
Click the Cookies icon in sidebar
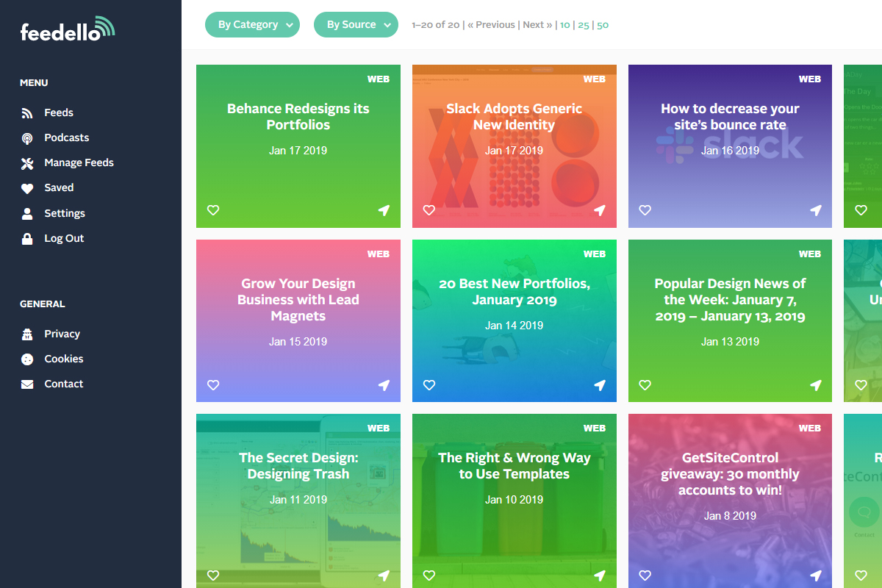[x=27, y=359]
